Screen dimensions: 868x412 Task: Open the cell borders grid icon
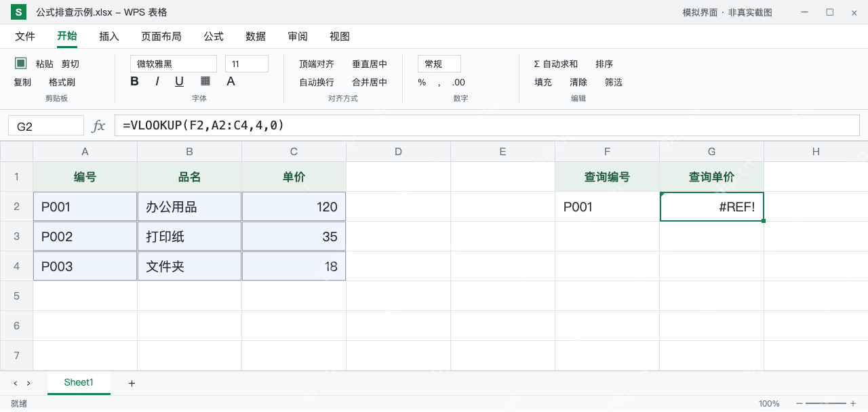pyautogui.click(x=205, y=81)
